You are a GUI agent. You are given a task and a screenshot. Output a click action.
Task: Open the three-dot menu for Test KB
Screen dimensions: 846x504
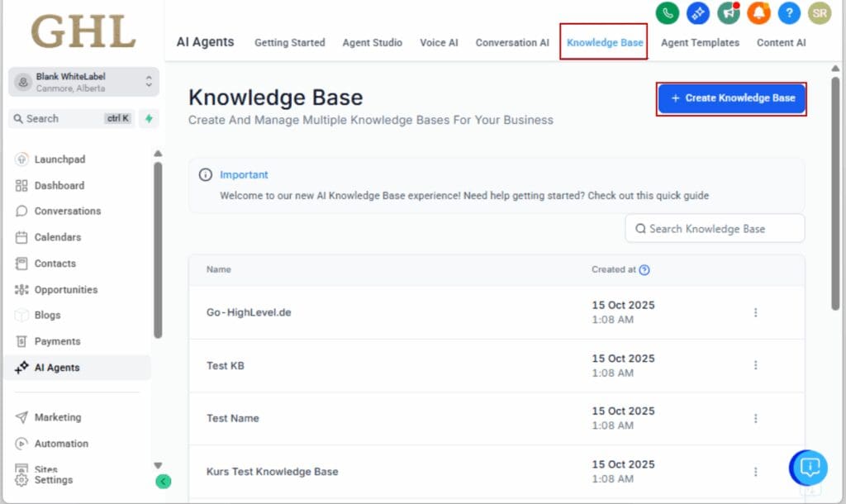[755, 365]
